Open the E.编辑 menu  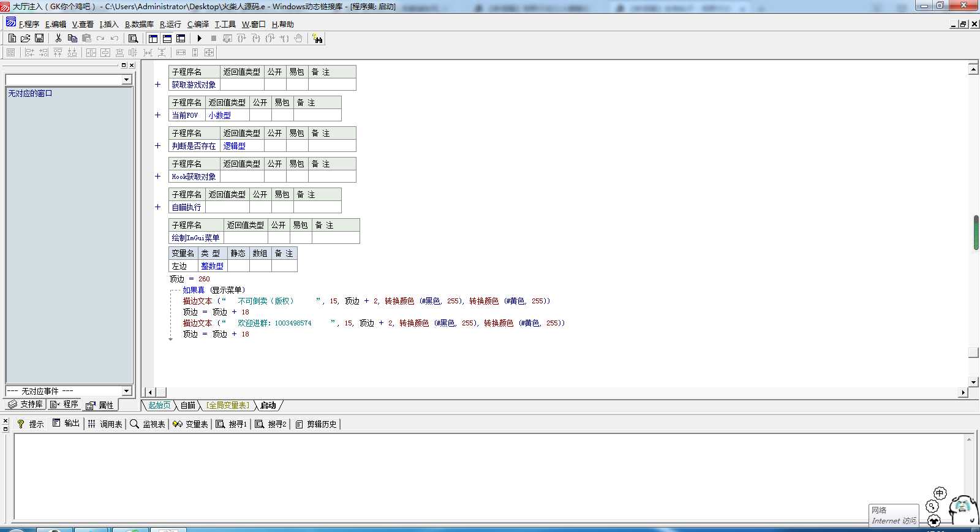point(56,25)
